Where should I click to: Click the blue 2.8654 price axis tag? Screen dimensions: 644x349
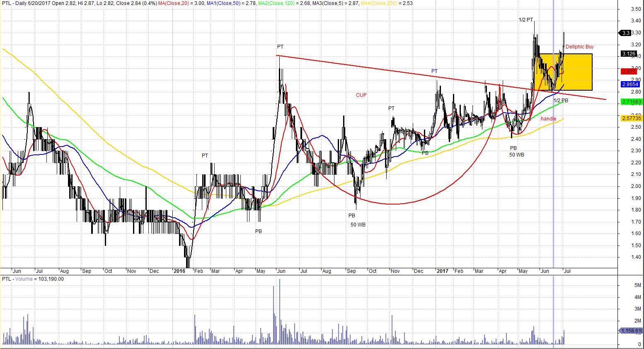click(630, 84)
